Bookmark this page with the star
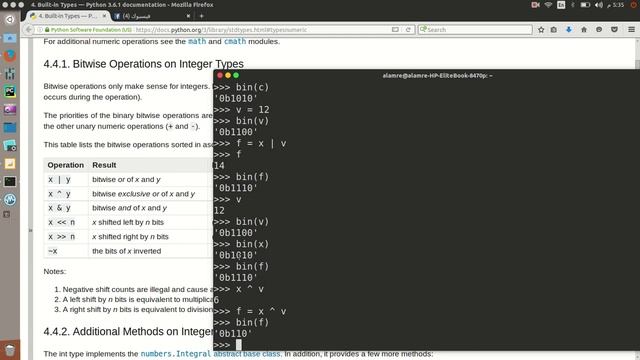This screenshot has height=360, width=640. (541, 30)
